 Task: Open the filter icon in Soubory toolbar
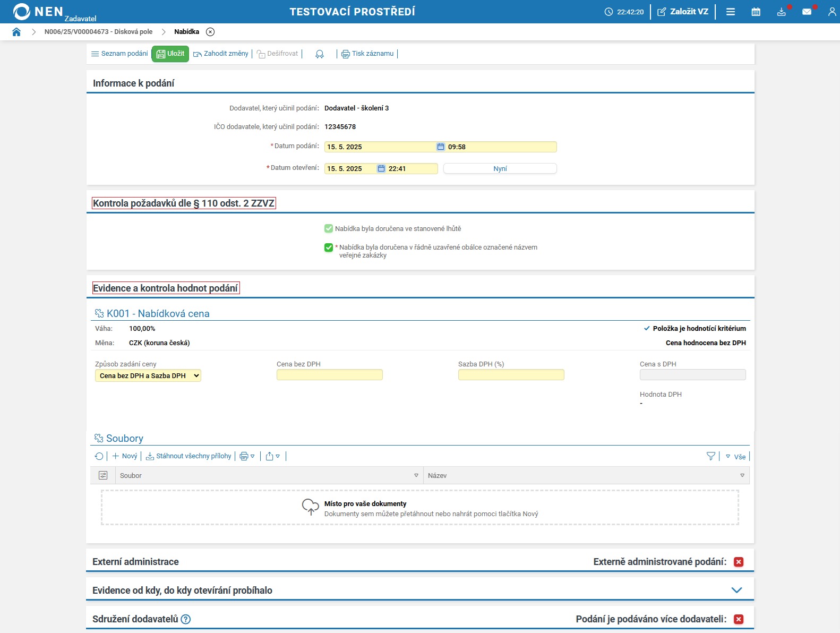coord(710,456)
